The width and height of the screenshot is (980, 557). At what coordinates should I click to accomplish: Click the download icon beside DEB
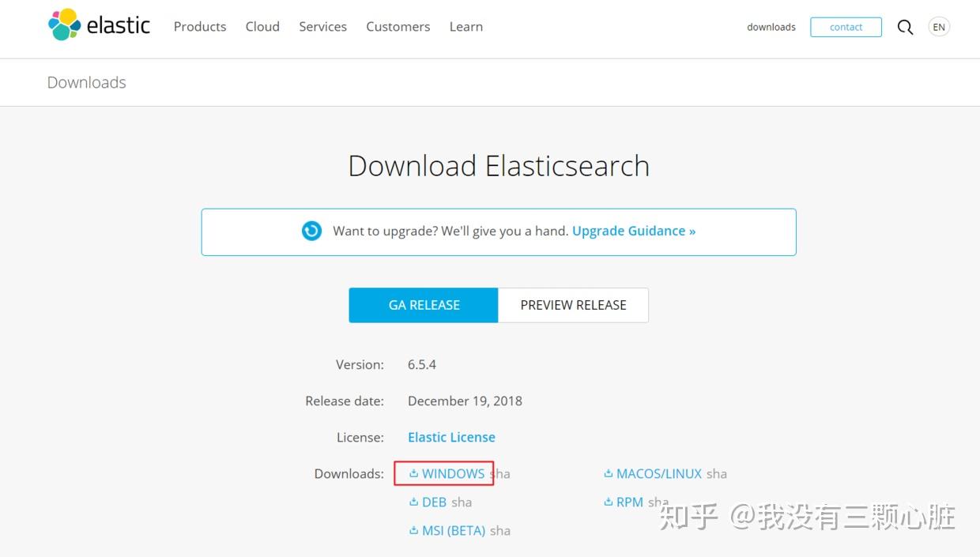coord(413,502)
